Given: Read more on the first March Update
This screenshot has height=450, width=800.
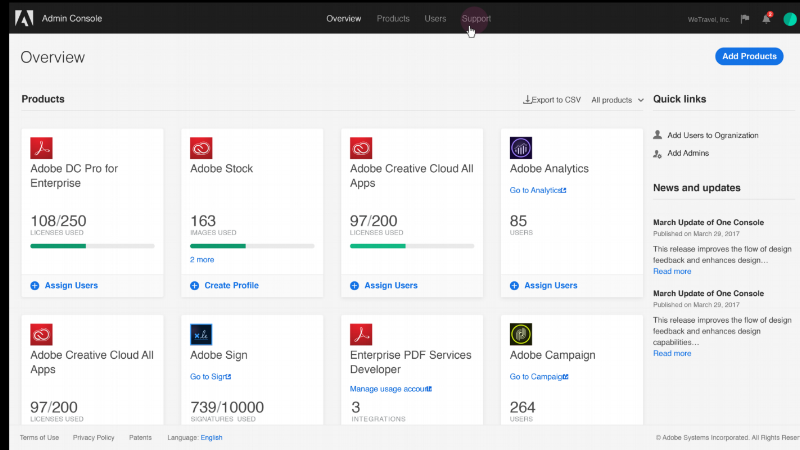Looking at the screenshot, I should click(x=672, y=271).
